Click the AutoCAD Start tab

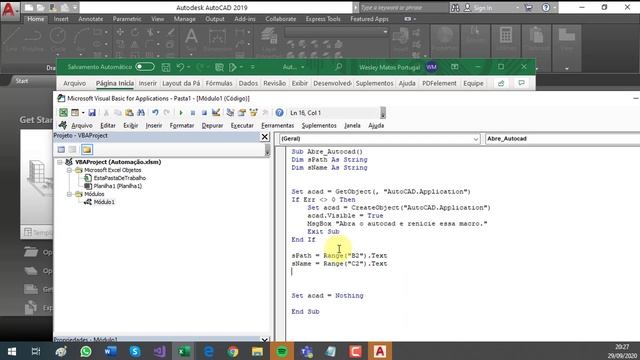(22, 81)
